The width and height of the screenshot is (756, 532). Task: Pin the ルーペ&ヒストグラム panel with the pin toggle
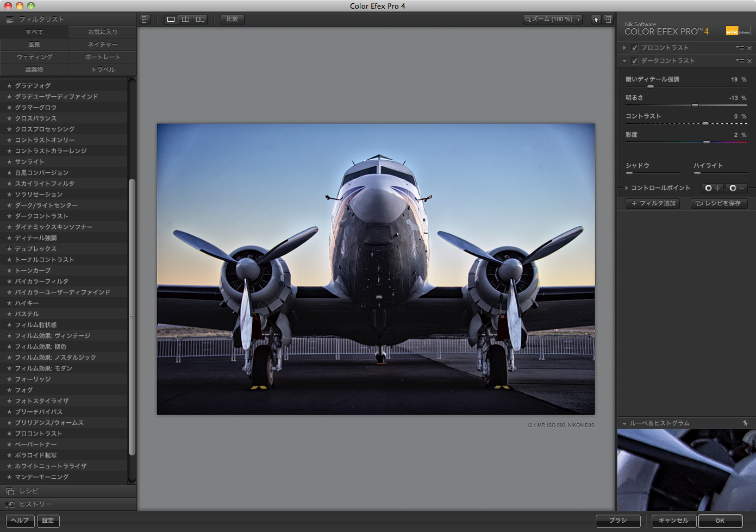[x=746, y=422]
